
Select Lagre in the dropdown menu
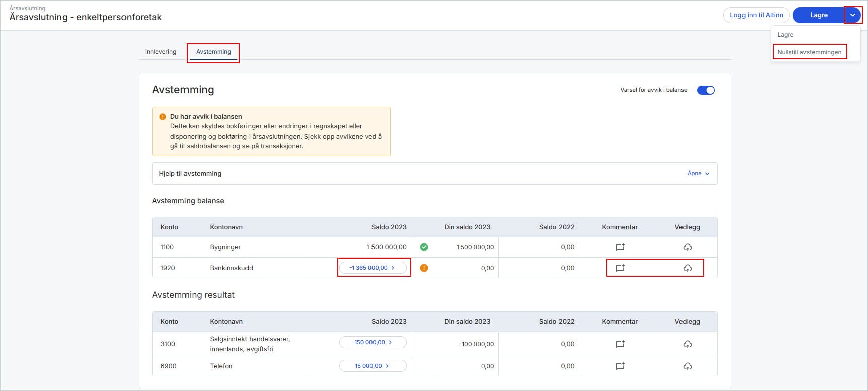pos(785,35)
